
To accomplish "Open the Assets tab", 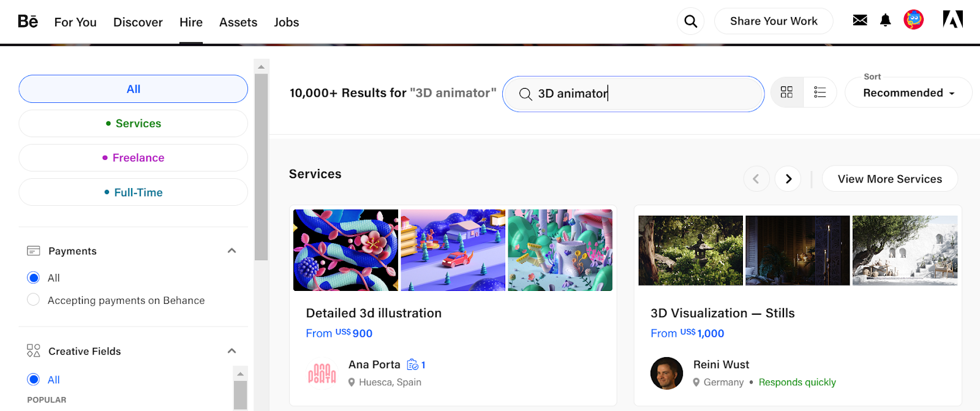I will (238, 22).
